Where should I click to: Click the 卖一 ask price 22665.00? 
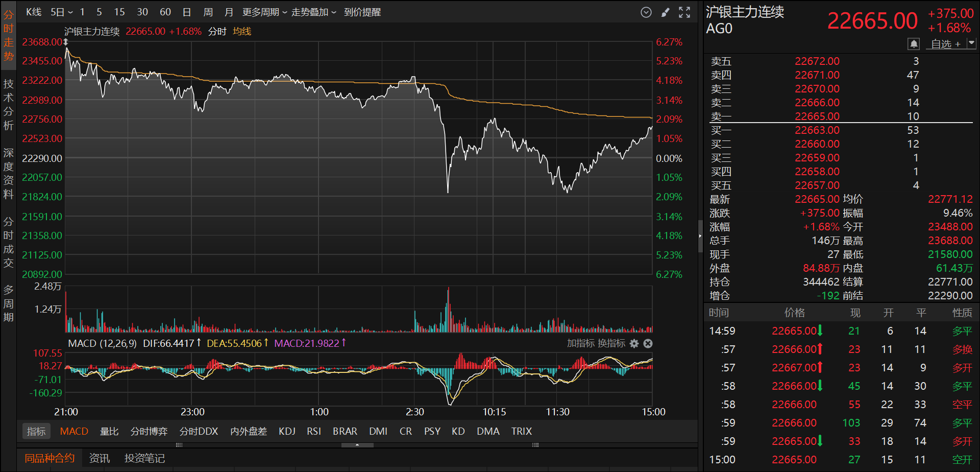[817, 116]
